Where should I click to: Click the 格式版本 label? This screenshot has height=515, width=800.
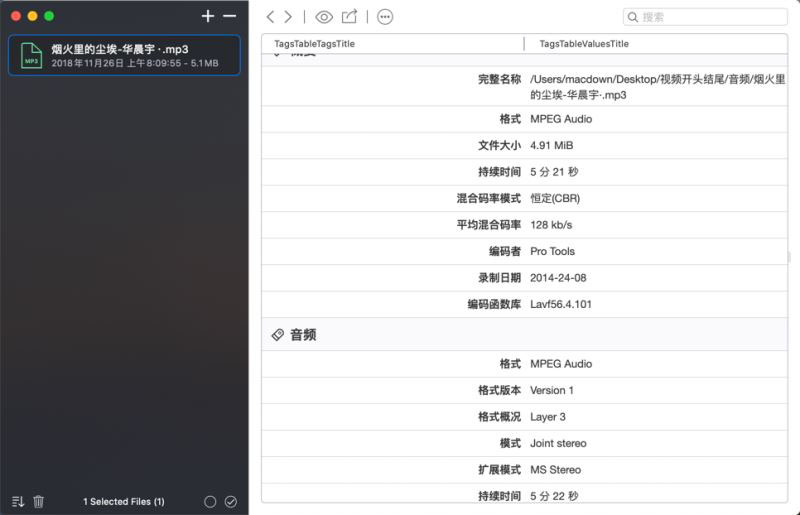pos(499,390)
